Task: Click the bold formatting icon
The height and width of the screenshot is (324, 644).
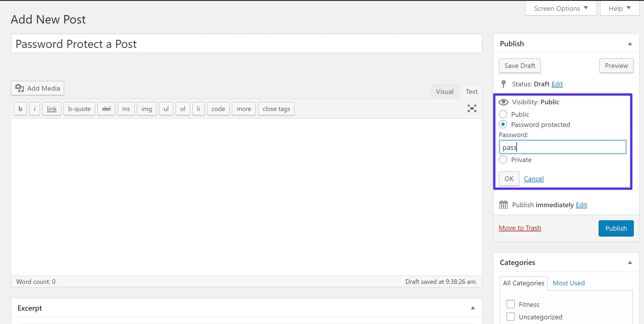Action: click(x=20, y=109)
